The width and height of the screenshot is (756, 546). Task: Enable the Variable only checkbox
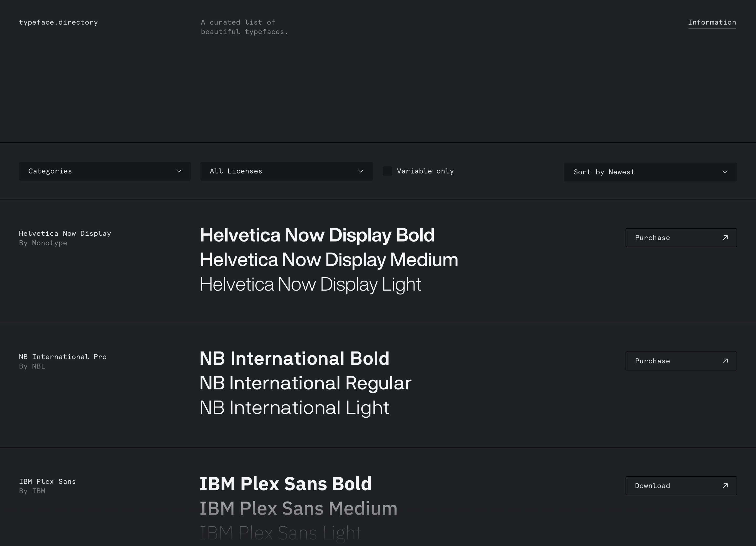[387, 171]
